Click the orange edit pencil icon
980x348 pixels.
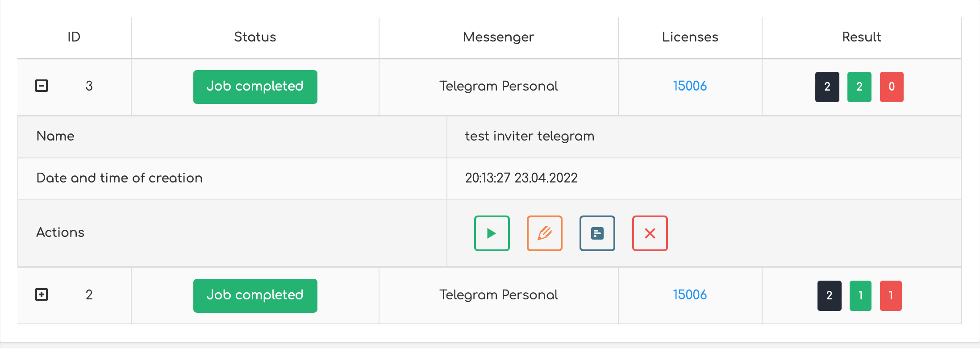544,233
